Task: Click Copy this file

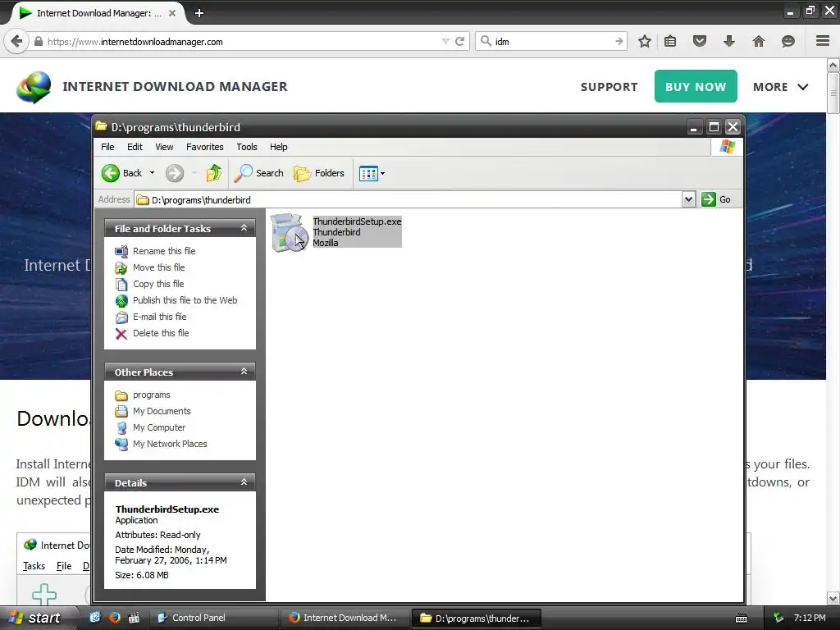Action: 158,284
